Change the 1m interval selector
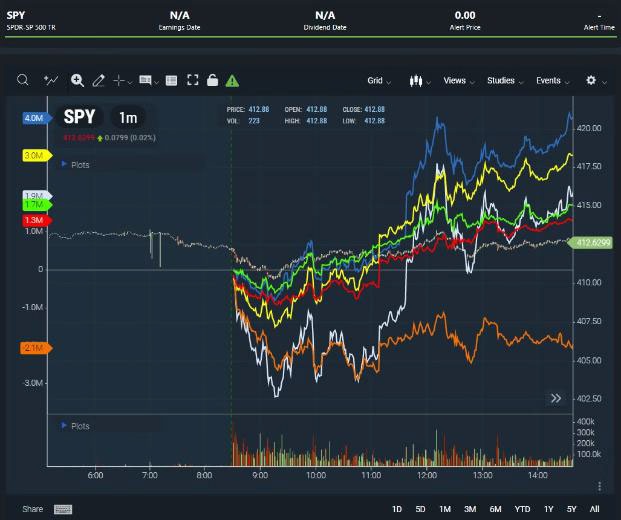Viewport: 621px width, 520px height. [x=128, y=117]
